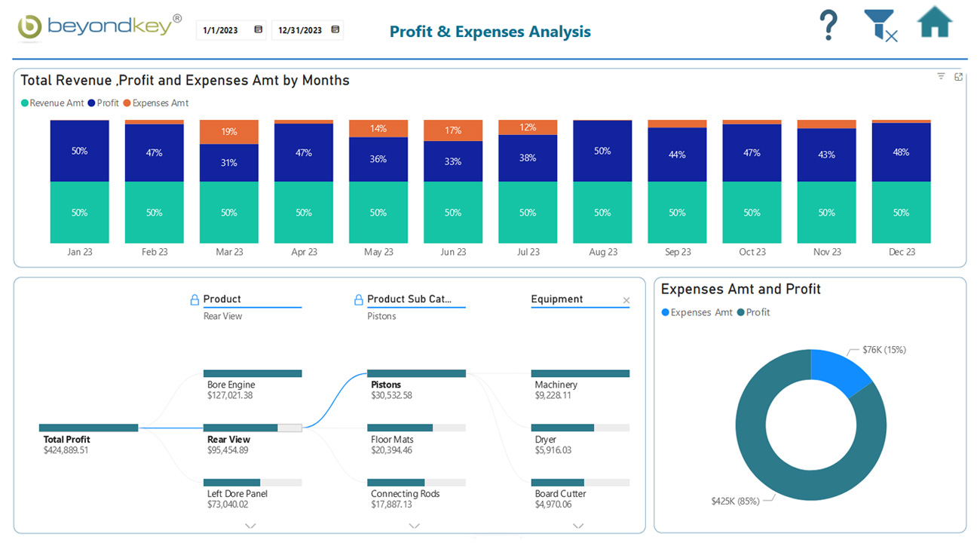Image resolution: width=980 pixels, height=549 pixels.
Task: Select the Pistons node in the tree
Action: [385, 385]
